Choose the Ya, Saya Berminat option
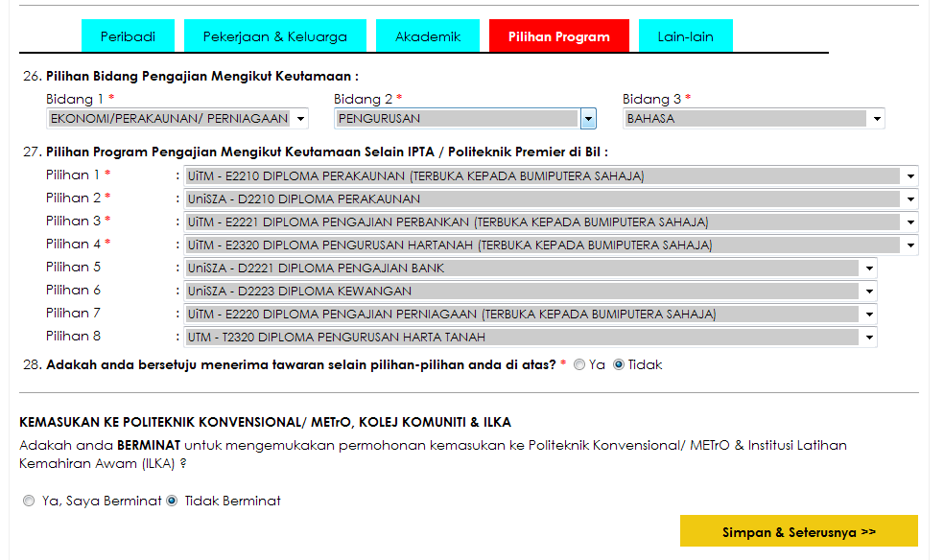Viewport: 944px width, 560px height. [x=29, y=502]
